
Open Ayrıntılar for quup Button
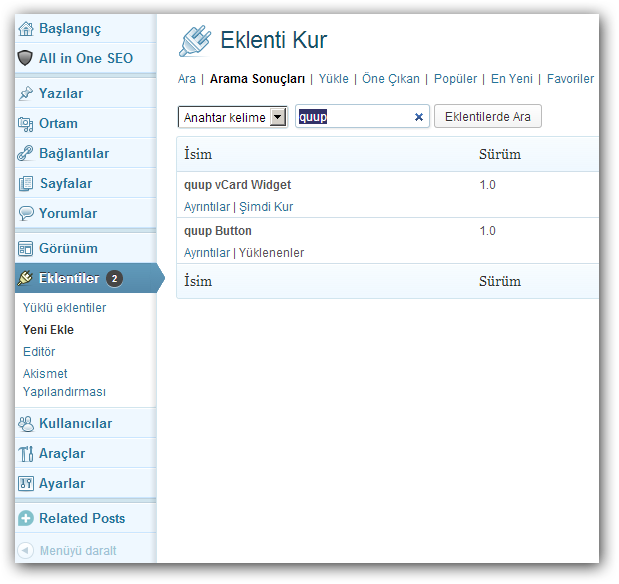[207, 253]
